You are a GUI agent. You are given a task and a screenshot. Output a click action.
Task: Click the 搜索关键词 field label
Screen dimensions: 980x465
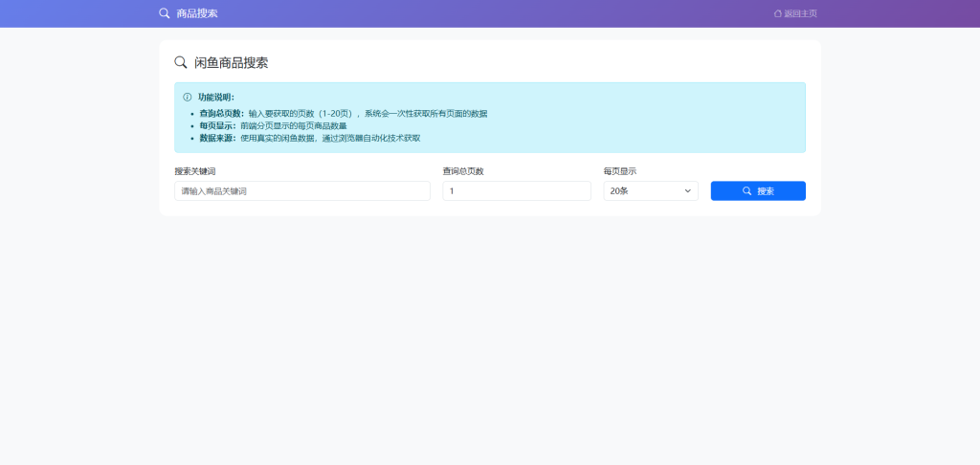click(195, 171)
